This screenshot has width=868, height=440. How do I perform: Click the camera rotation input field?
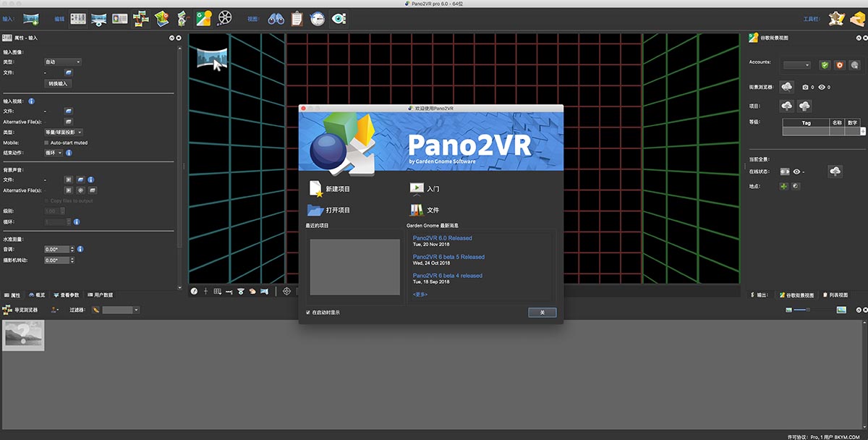tap(56, 260)
